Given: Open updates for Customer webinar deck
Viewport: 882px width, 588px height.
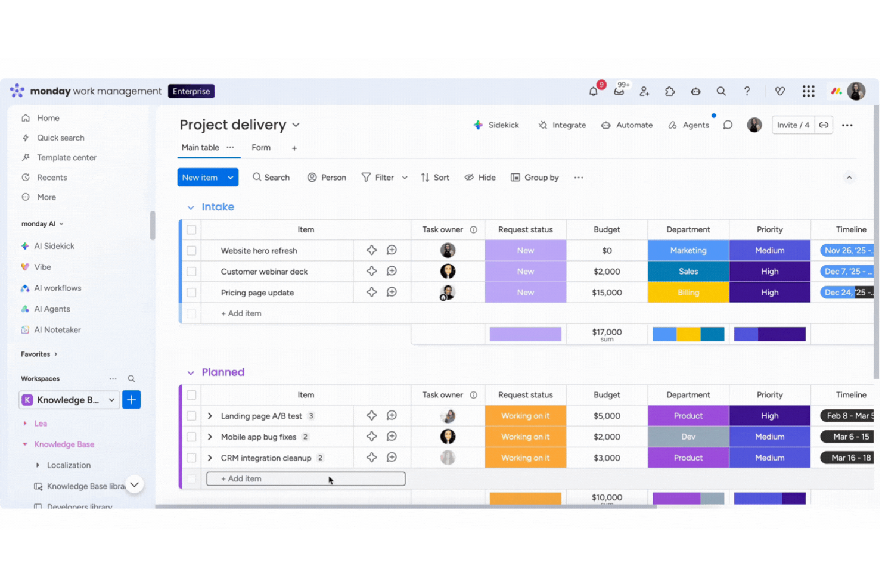Looking at the screenshot, I should coord(392,271).
